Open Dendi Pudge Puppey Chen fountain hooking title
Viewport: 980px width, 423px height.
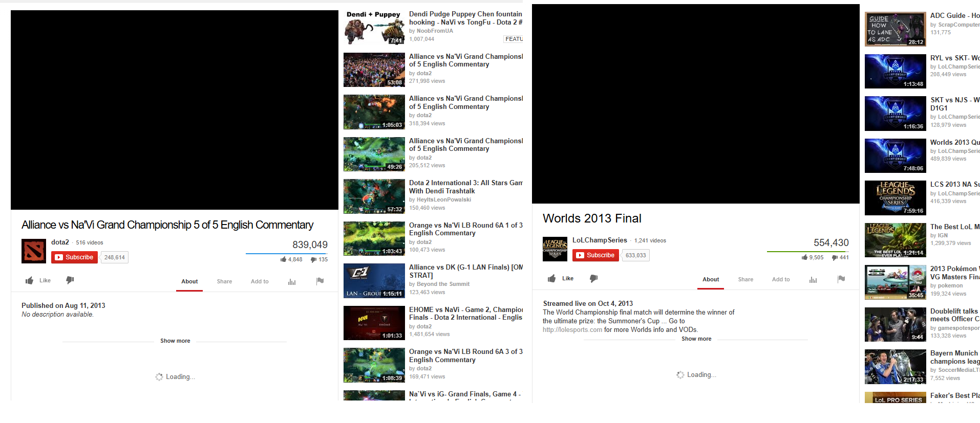click(466, 18)
